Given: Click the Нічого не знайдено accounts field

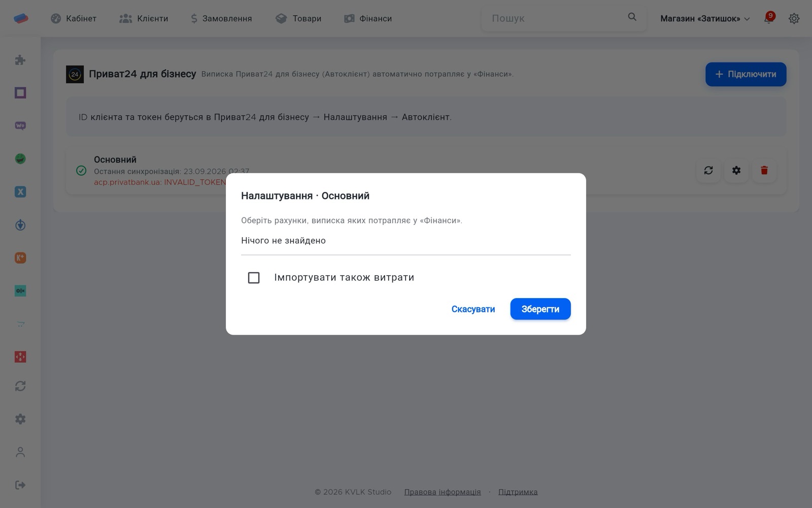Looking at the screenshot, I should pos(406,241).
